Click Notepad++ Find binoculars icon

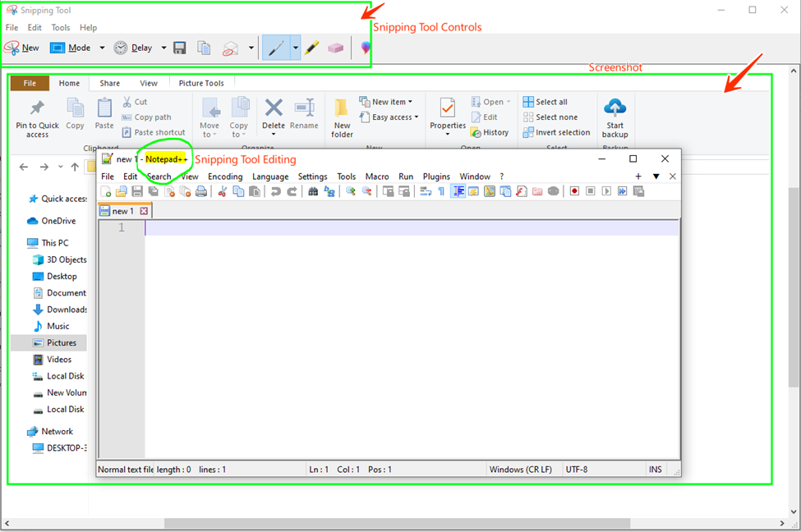(313, 191)
